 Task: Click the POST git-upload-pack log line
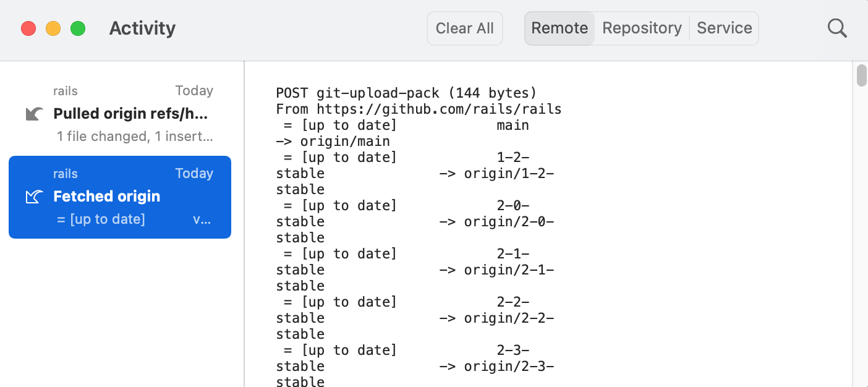click(406, 93)
